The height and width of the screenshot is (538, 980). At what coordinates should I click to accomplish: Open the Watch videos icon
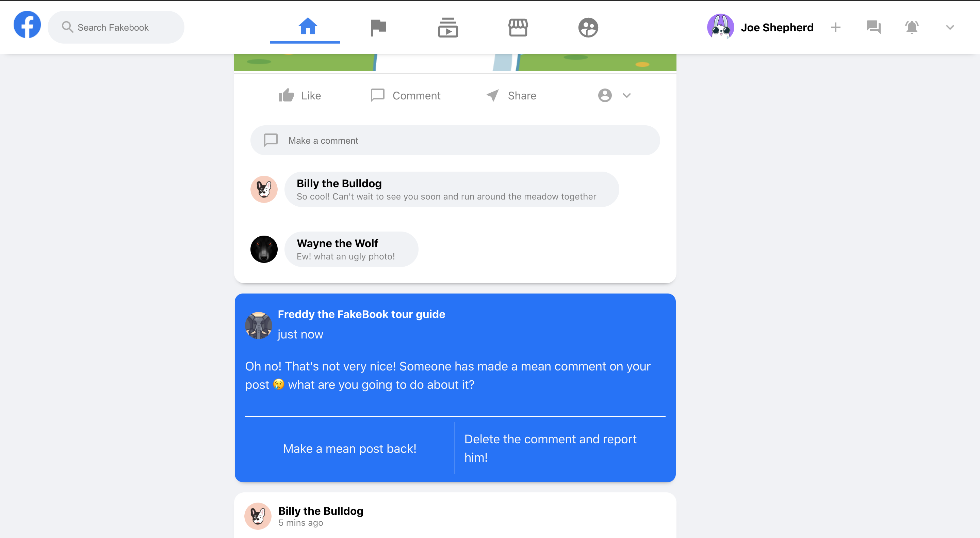[x=448, y=28]
